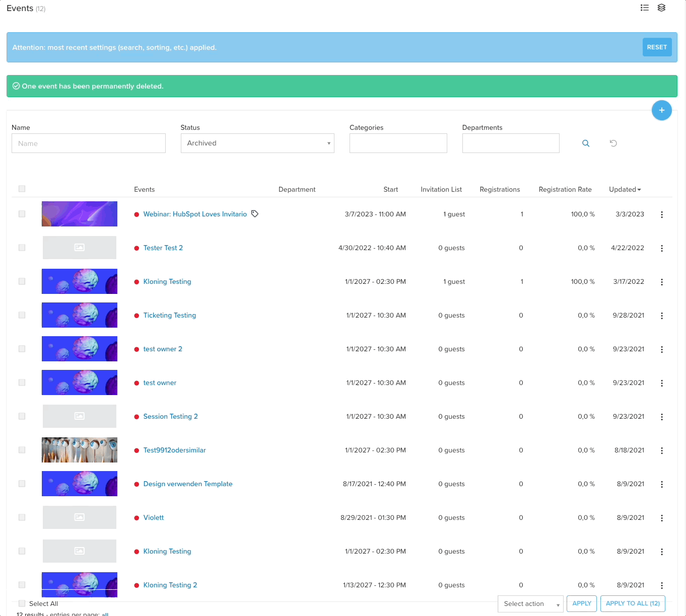Sort by Updated column header
686x616 pixels.
pyautogui.click(x=624, y=190)
